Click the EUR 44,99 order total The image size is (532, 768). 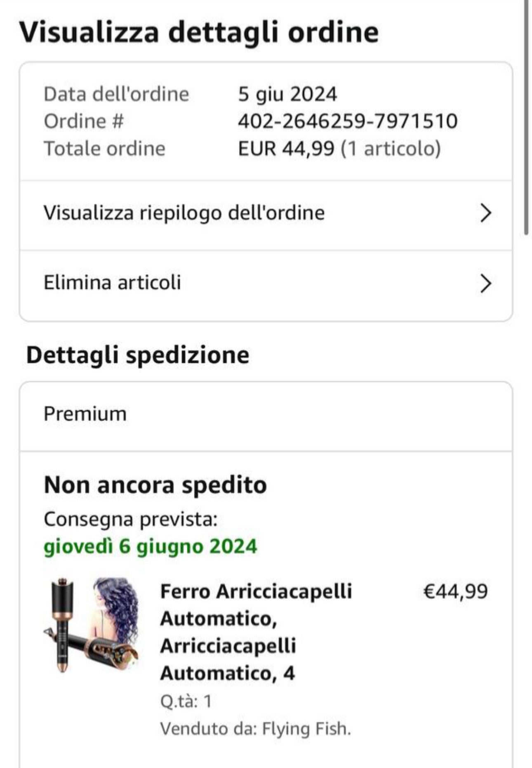point(286,148)
